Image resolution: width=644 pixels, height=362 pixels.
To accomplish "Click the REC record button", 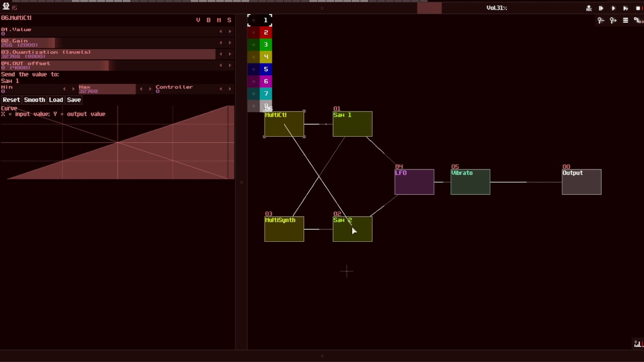I will [x=589, y=8].
